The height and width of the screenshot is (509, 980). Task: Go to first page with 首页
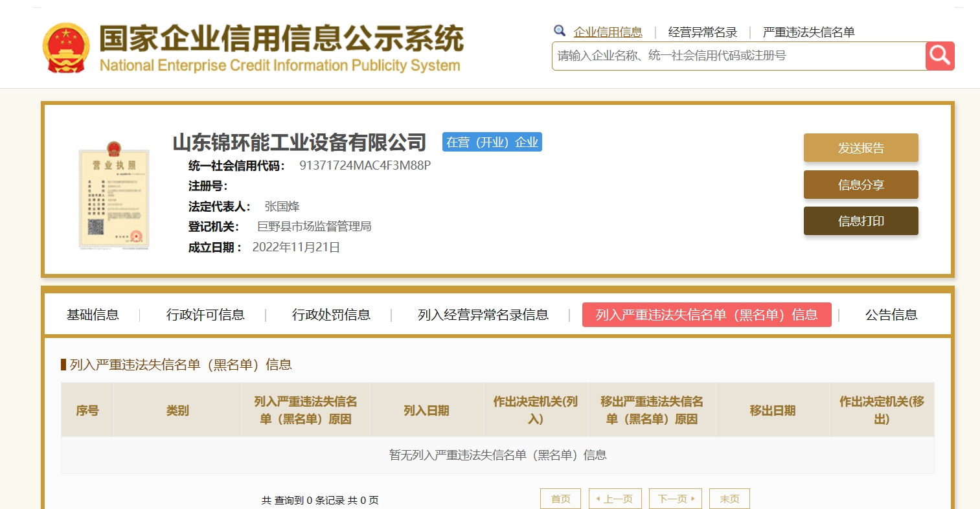560,499
